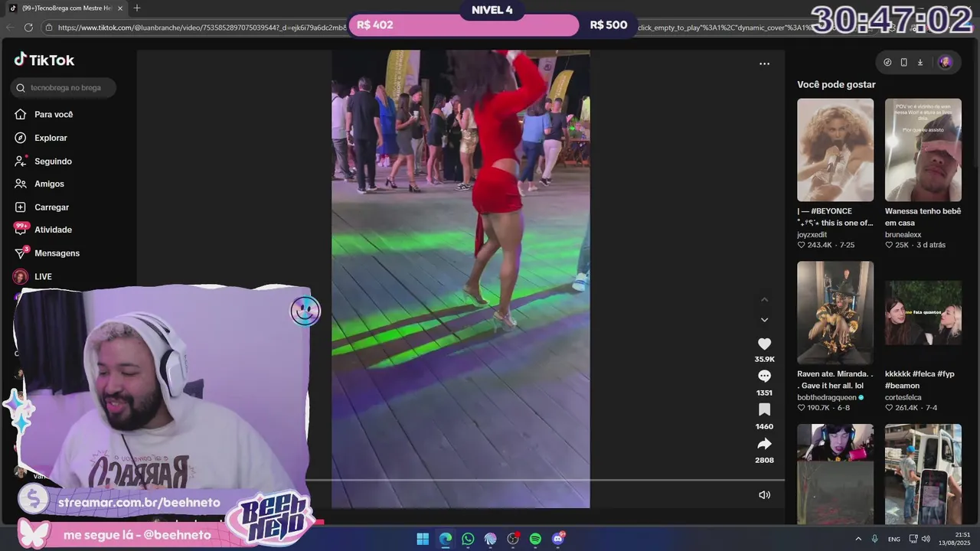Open Discord from the taskbar
980x551 pixels.
pyautogui.click(x=558, y=539)
